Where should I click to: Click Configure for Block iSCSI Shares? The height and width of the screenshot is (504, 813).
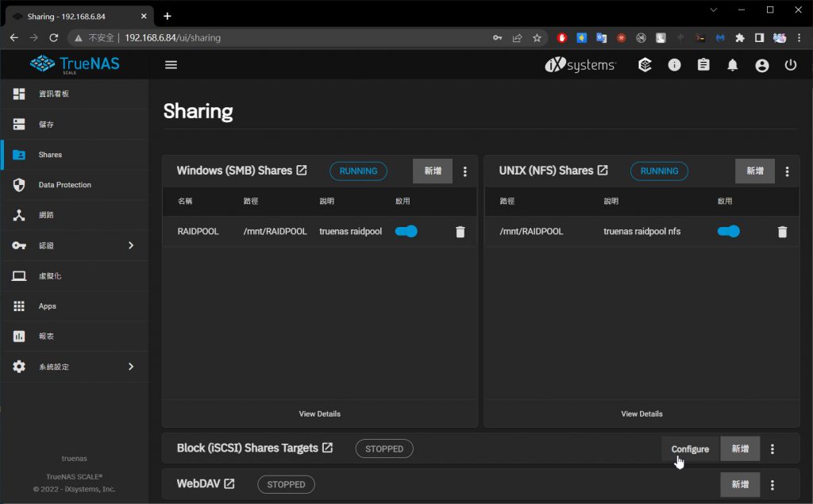point(690,448)
